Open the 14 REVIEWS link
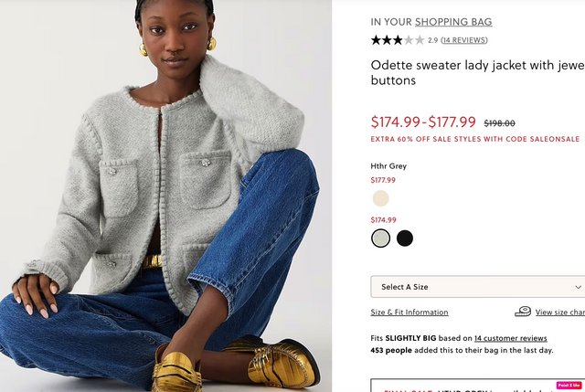 click(464, 40)
